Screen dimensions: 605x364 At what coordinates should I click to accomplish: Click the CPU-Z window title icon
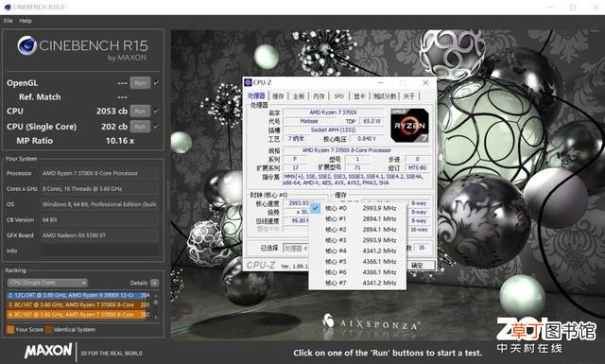[x=248, y=82]
